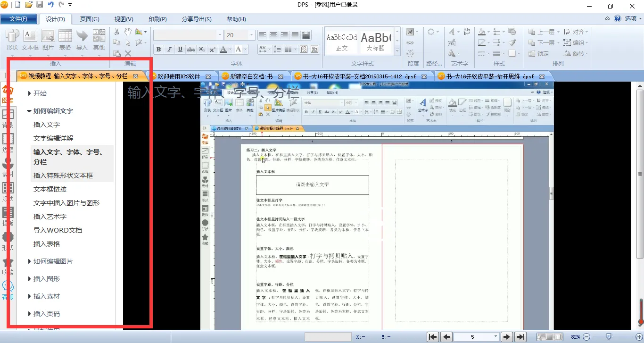This screenshot has width=644, height=343.
Task: Open the page number dropdown
Action: pyautogui.click(x=495, y=337)
